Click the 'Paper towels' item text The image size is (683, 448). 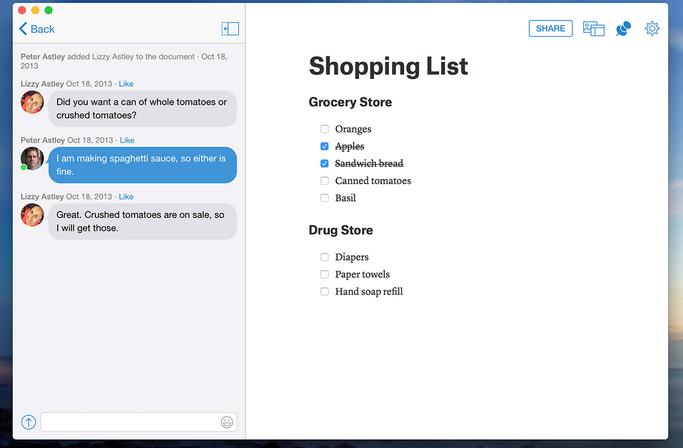tap(362, 274)
